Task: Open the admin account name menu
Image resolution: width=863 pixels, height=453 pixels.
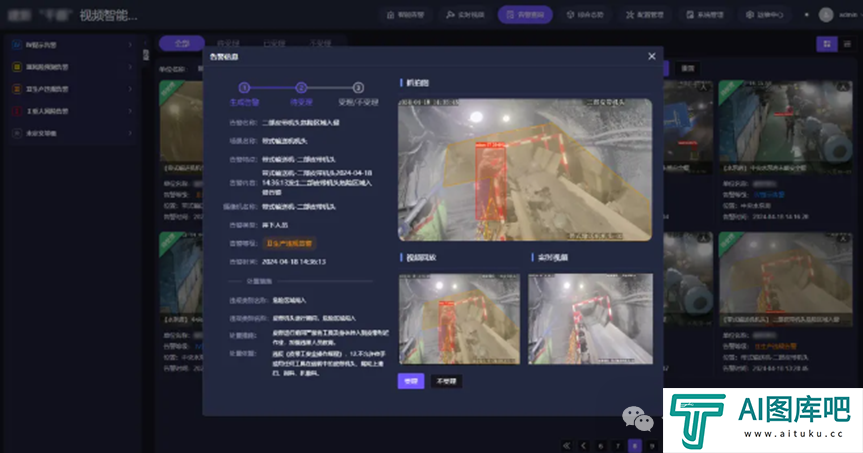Action: pyautogui.click(x=848, y=15)
